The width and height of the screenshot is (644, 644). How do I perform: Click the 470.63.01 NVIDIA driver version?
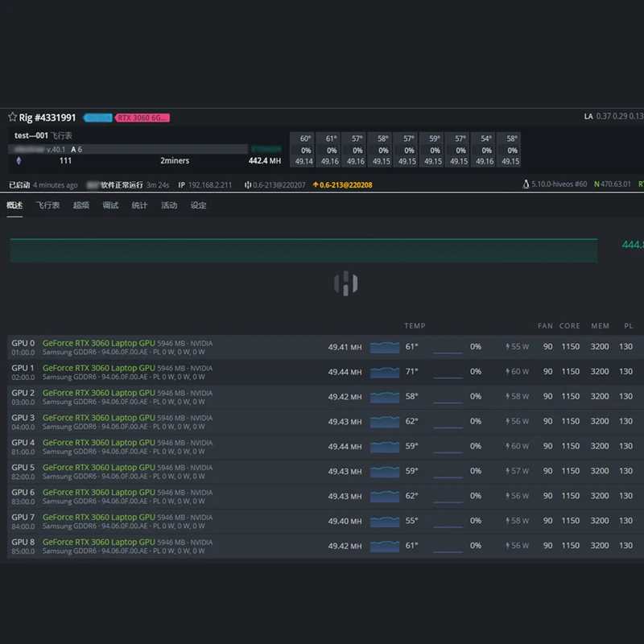(615, 184)
